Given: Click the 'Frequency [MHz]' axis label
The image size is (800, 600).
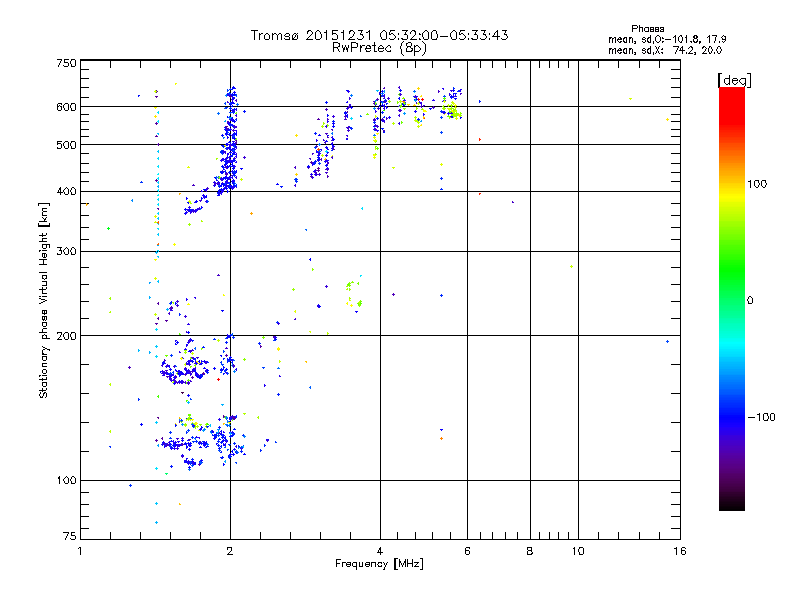Looking at the screenshot, I should 379,564.
